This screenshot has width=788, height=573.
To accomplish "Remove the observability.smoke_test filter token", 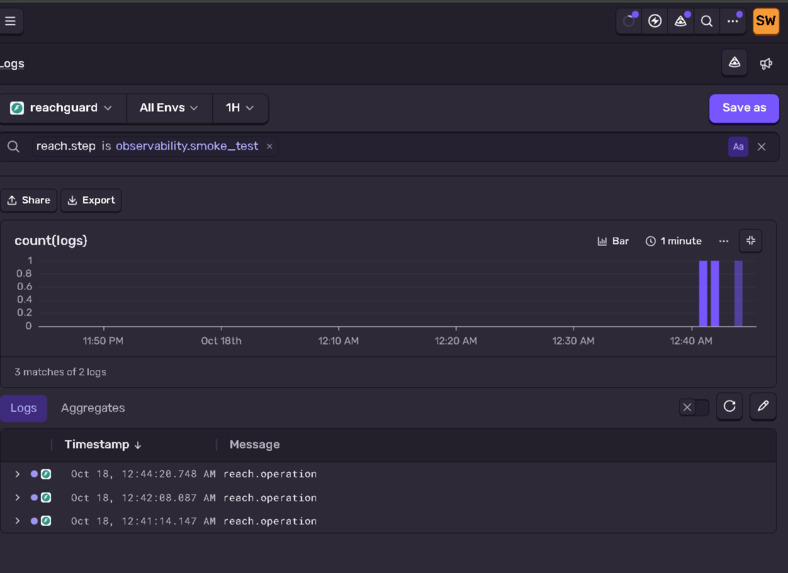I will click(269, 146).
